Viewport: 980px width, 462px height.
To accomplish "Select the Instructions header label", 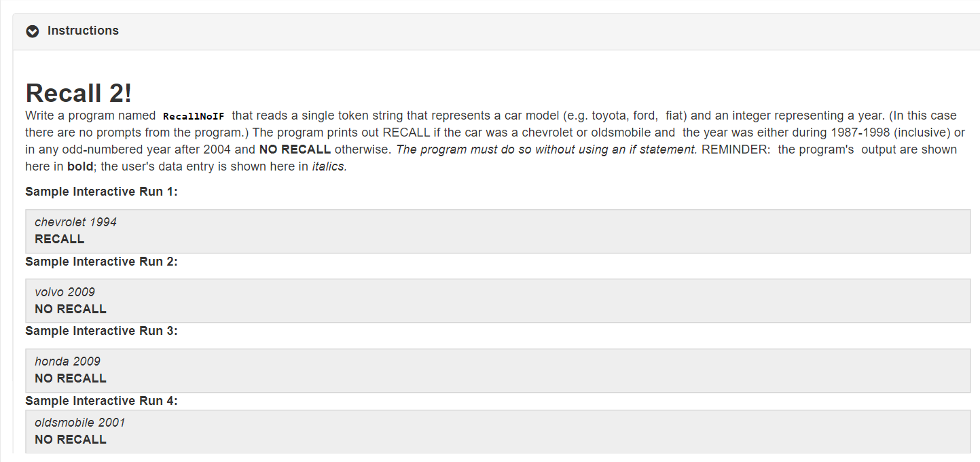I will (x=82, y=31).
